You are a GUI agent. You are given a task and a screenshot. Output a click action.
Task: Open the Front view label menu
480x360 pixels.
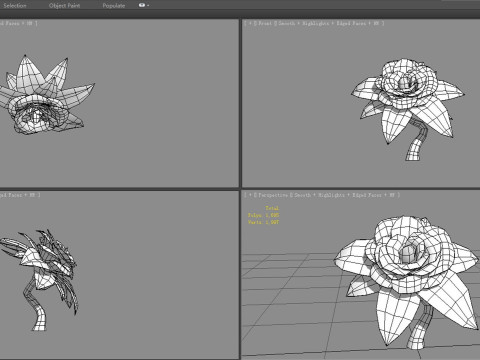[x=265, y=23]
